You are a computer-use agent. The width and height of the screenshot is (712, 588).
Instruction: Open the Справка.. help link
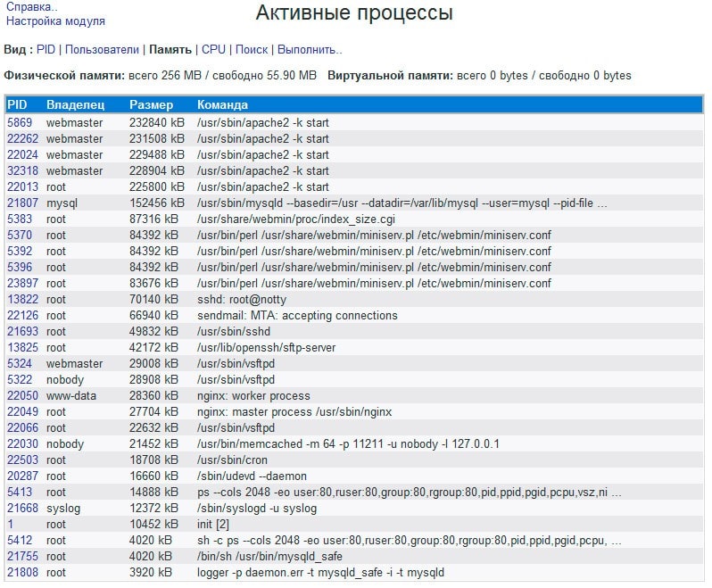tap(32, 7)
